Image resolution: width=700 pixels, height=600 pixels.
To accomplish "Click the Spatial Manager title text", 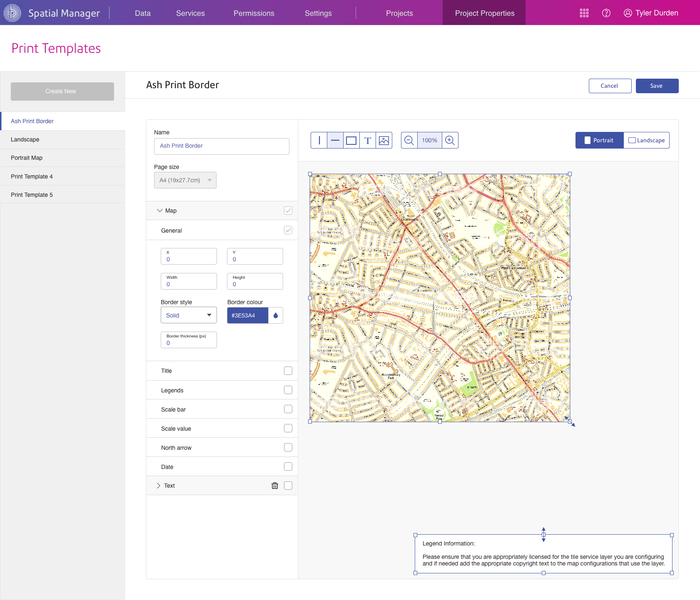I will [x=64, y=13].
